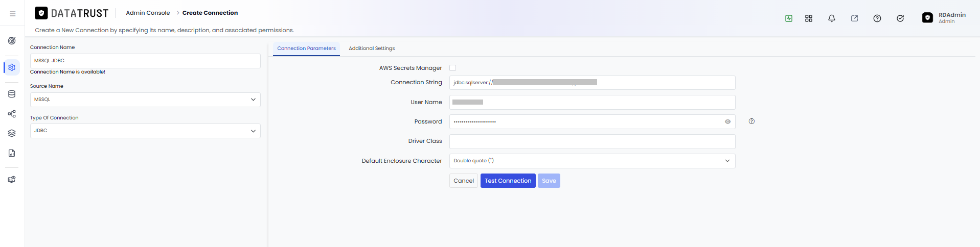
Task: Click the Create Connection breadcrumb
Action: (x=210, y=13)
